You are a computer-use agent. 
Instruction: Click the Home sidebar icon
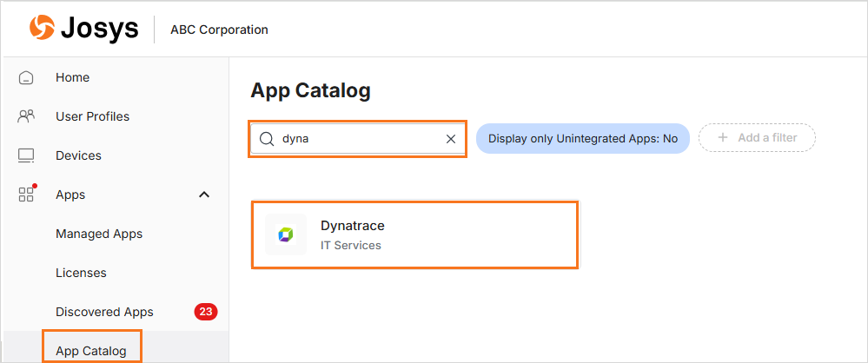[26, 78]
